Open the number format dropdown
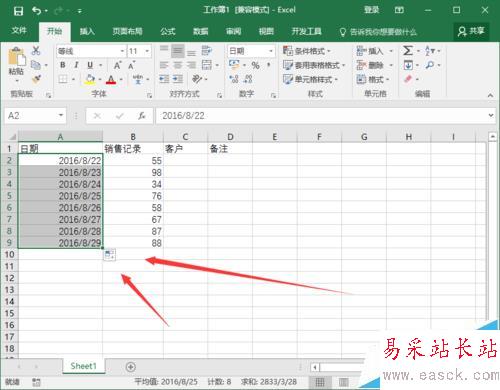This screenshot has height=390, width=500. click(271, 51)
